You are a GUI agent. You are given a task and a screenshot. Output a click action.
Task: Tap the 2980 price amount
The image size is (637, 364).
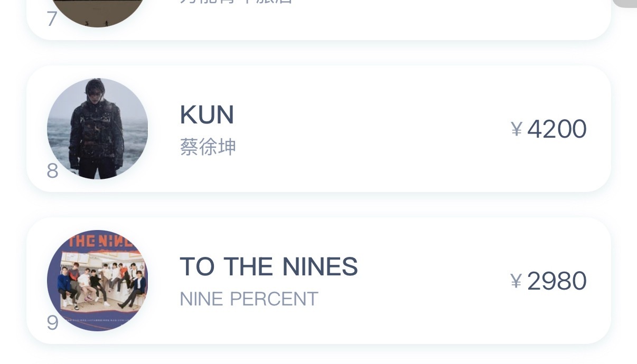click(557, 281)
